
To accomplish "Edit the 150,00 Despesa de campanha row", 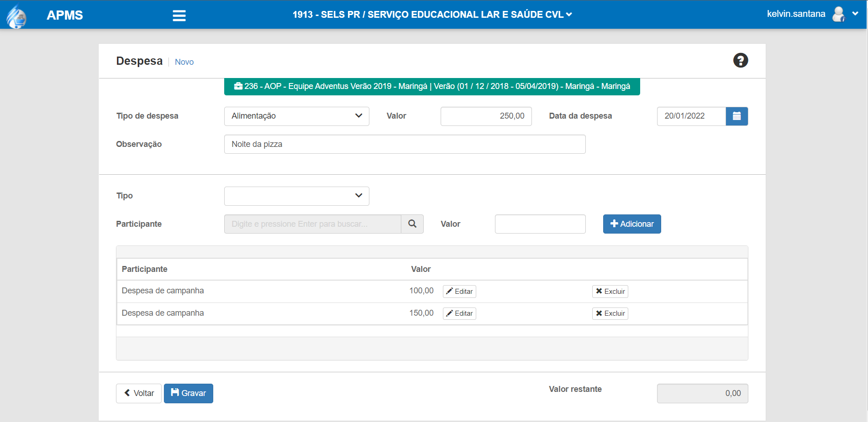I will [x=459, y=313].
